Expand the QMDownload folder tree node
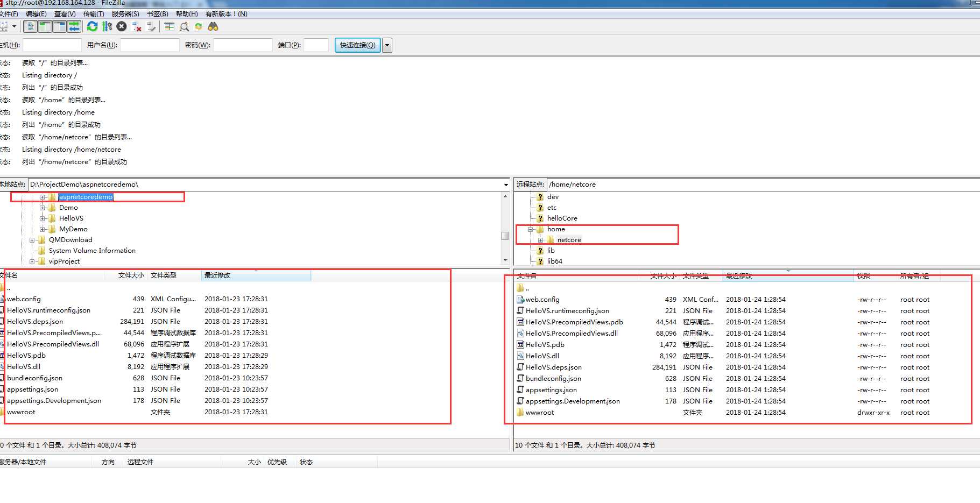This screenshot has width=980, height=503. [32, 240]
